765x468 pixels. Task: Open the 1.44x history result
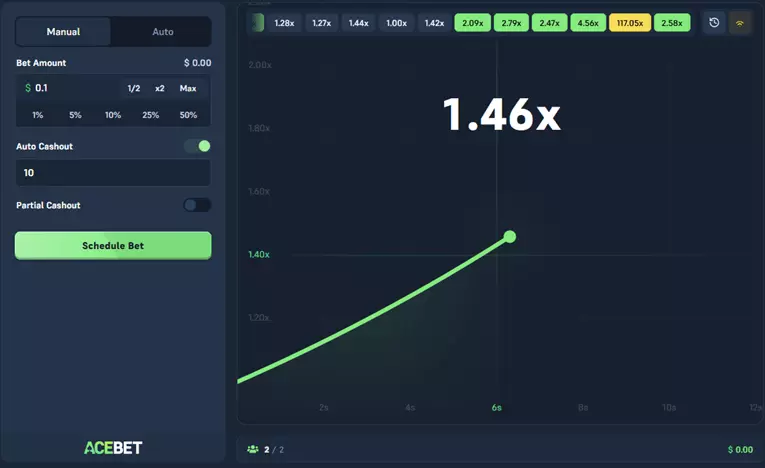359,23
